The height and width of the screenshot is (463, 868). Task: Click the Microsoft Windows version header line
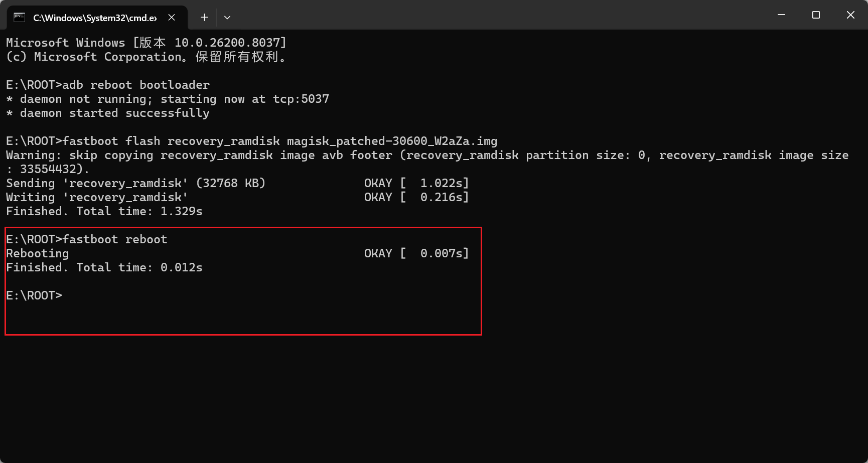pyautogui.click(x=146, y=43)
